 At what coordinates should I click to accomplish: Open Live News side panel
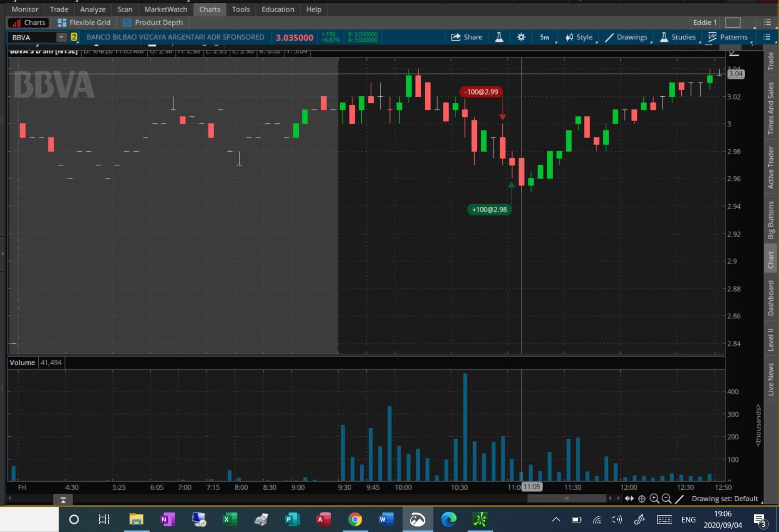click(x=770, y=379)
